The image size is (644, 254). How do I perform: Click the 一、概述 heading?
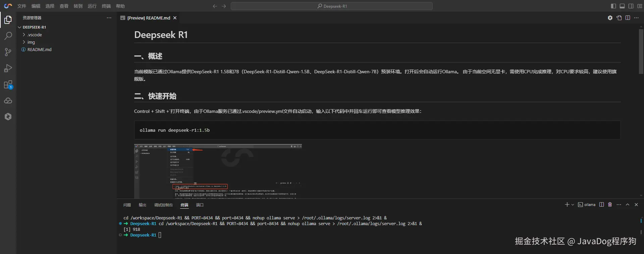coord(148,56)
